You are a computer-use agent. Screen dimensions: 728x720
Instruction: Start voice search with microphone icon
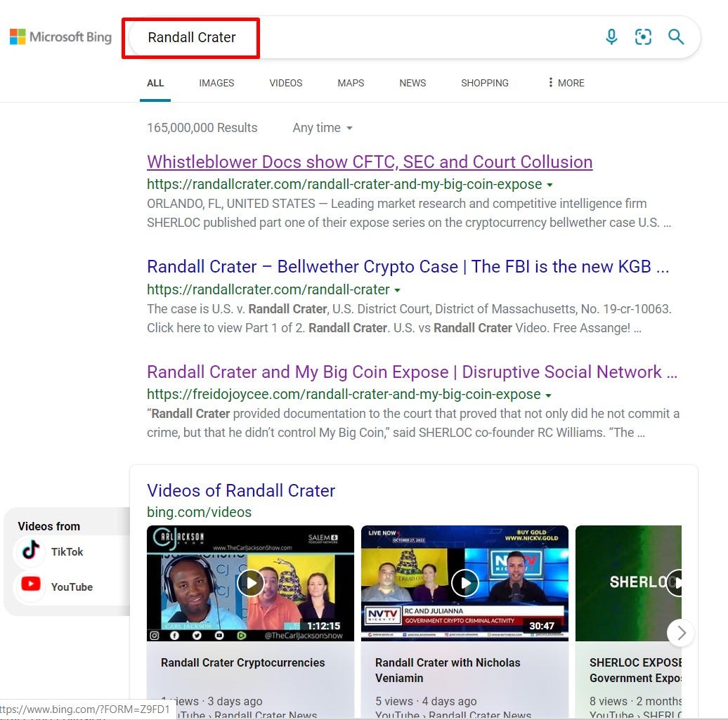click(x=611, y=37)
